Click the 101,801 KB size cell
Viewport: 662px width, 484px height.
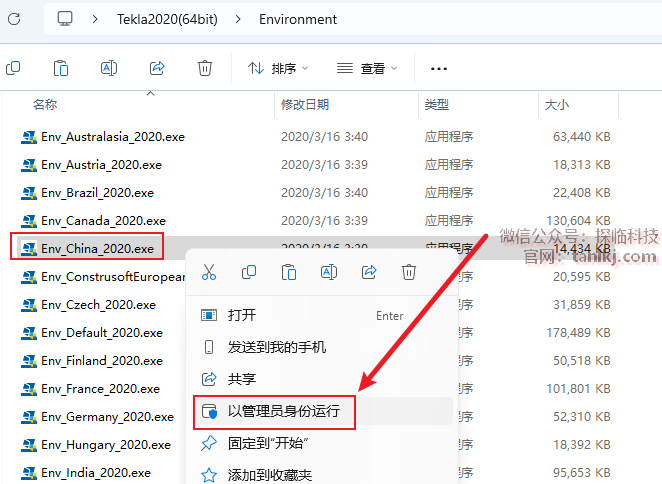click(578, 389)
